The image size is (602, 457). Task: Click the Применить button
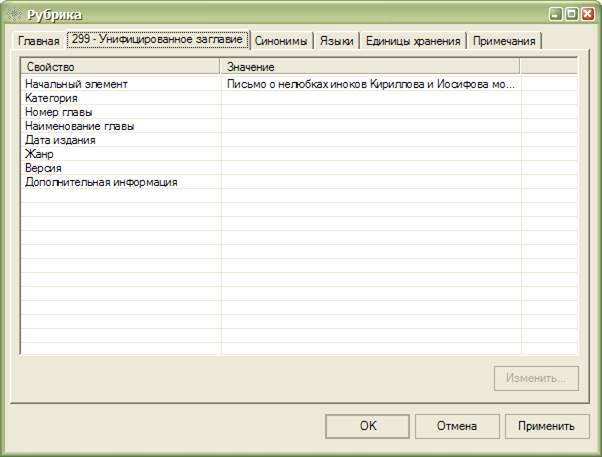546,426
